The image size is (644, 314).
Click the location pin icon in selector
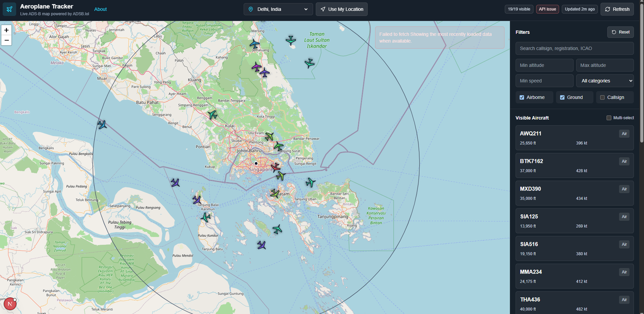point(251,9)
